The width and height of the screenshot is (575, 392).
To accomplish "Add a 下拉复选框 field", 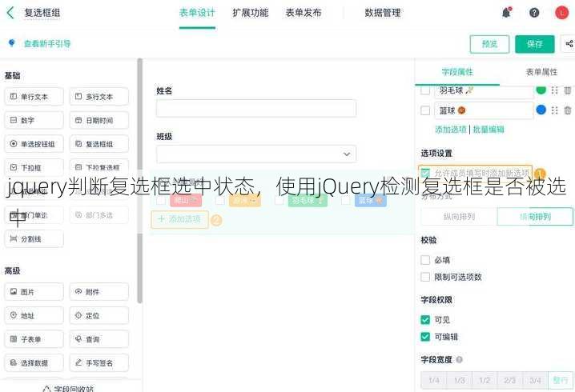I will click(99, 167).
